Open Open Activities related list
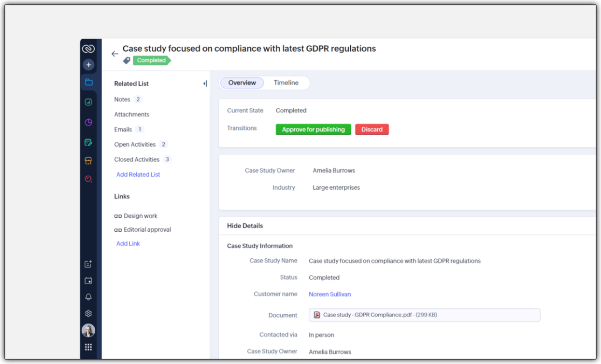The height and width of the screenshot is (364, 601). click(x=135, y=144)
